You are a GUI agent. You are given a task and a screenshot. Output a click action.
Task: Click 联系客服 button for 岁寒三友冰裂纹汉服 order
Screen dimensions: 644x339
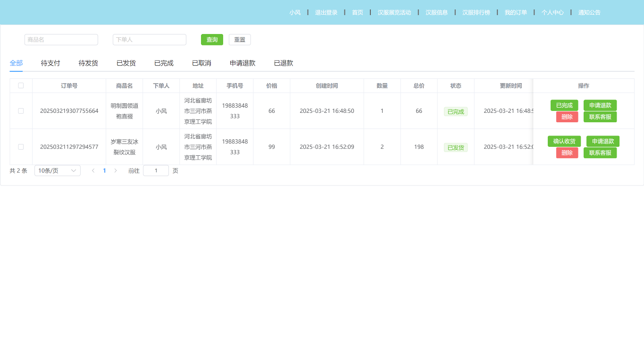pyautogui.click(x=600, y=153)
